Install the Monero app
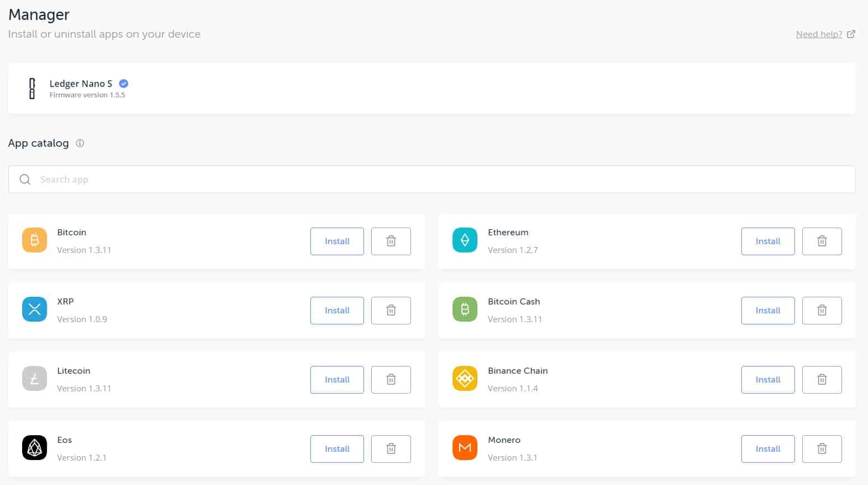The image size is (868, 485). click(768, 449)
